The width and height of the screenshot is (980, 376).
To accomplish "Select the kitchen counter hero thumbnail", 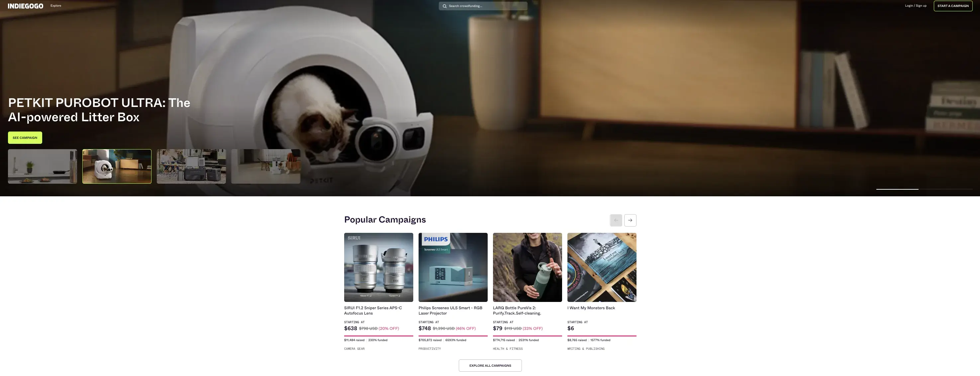I will coord(43,166).
